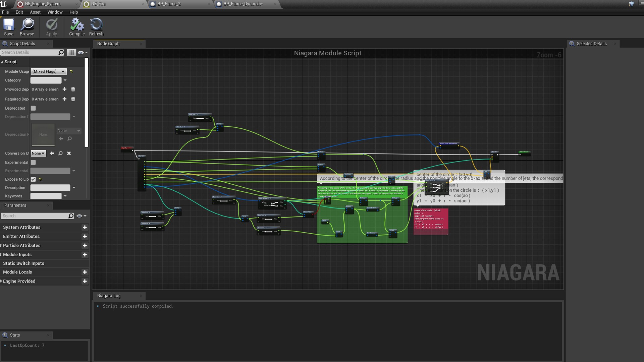Open the Asset menu
The image size is (644, 362).
click(35, 12)
